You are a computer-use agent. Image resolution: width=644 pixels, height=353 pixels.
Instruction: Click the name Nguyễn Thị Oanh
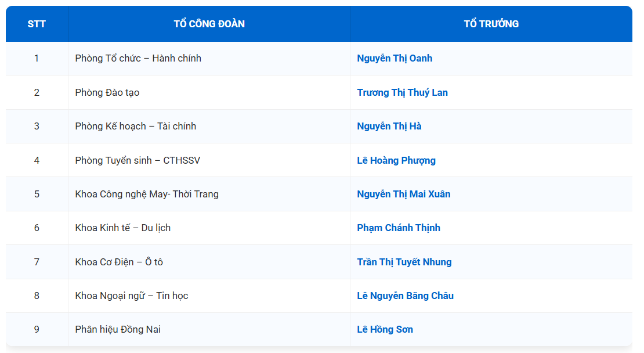[395, 58]
